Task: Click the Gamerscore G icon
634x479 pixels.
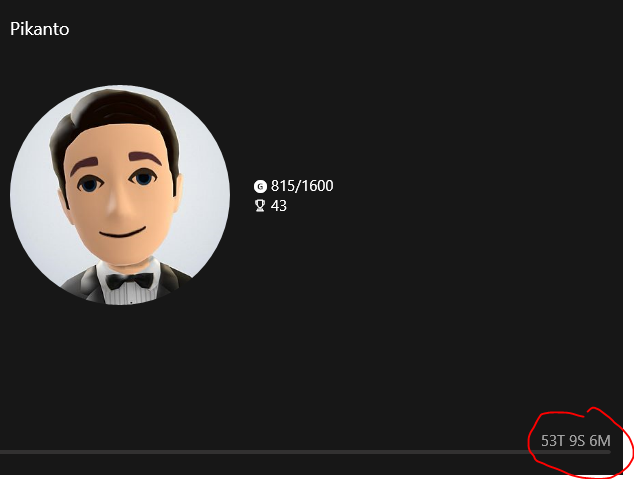Action: pyautogui.click(x=260, y=186)
